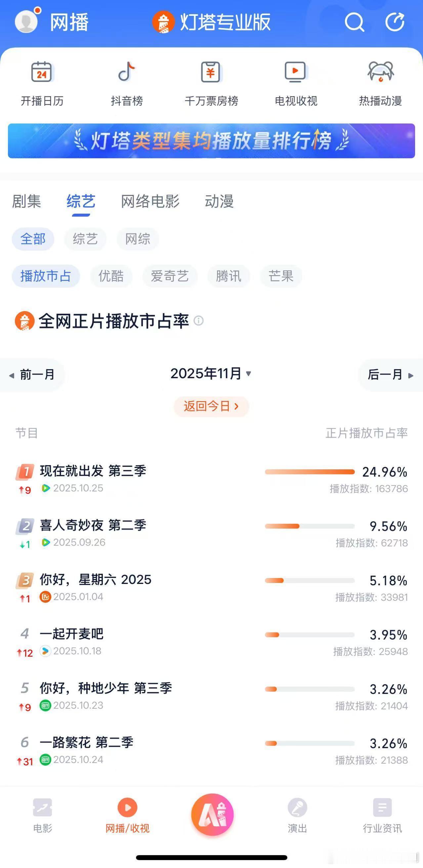Tap the info icon beside 全网正片播放市占率
Viewport: 423px width, 868px height.
(x=199, y=320)
